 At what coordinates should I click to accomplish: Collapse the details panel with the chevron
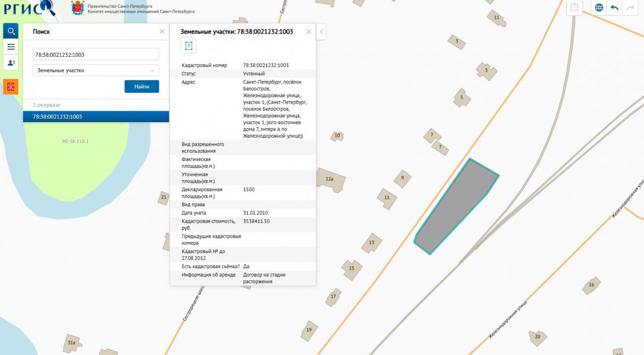point(322,32)
